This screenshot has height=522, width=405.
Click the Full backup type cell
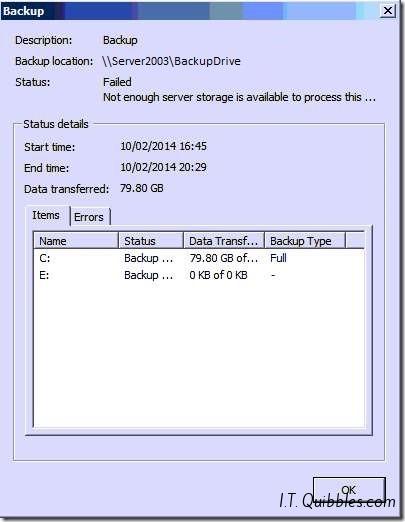point(278,258)
